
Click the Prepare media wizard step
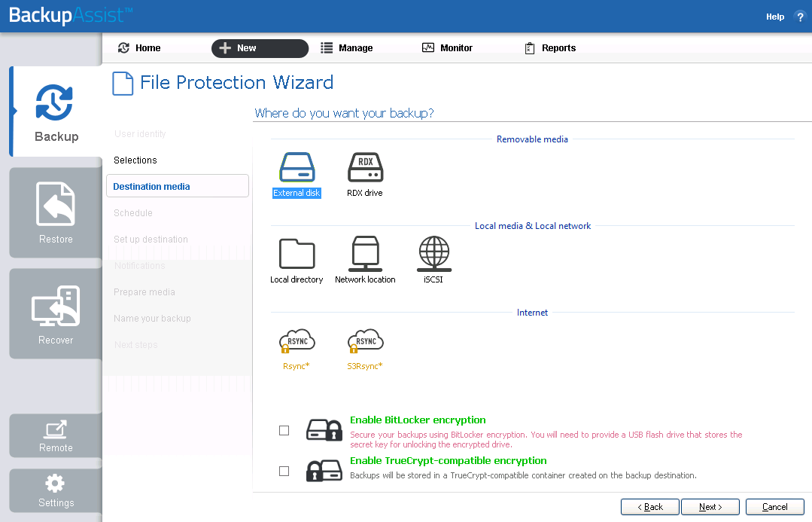click(x=144, y=292)
